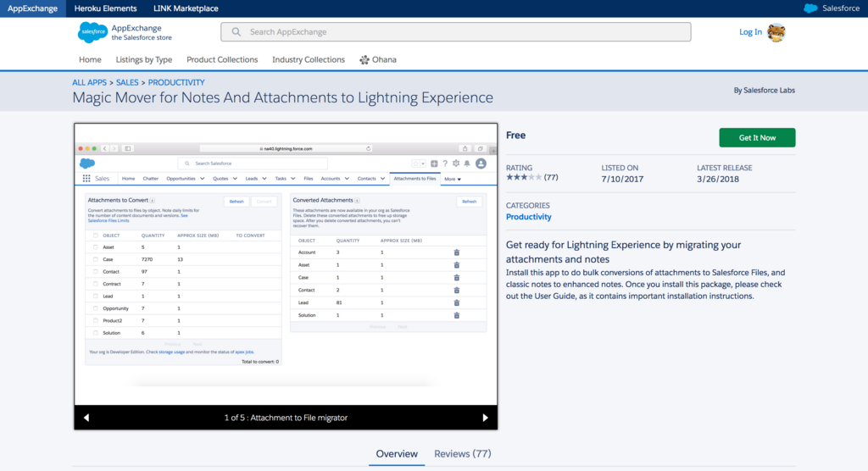Expand the Leads tab dropdown arrow
The width and height of the screenshot is (868, 471).
click(264, 179)
